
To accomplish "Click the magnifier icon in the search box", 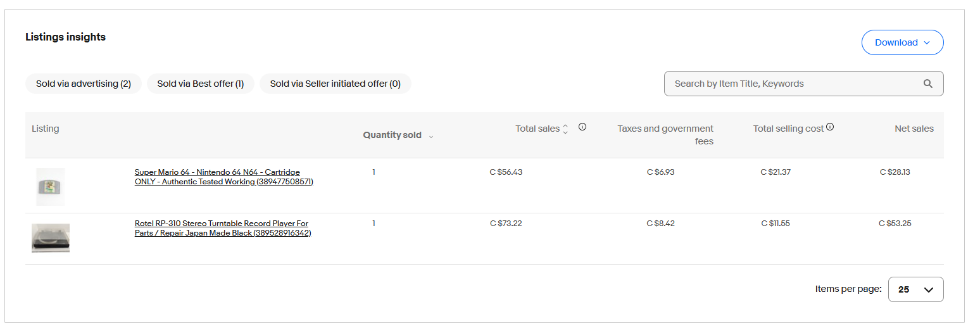I will click(928, 84).
